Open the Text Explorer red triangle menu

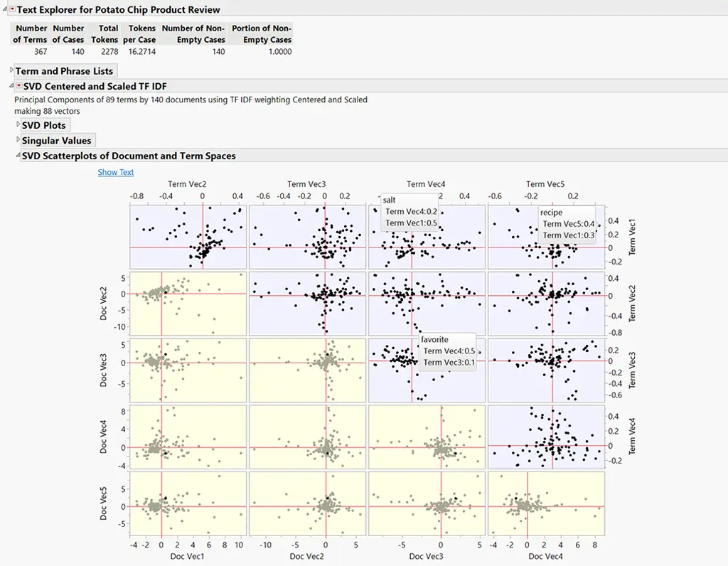[11, 10]
